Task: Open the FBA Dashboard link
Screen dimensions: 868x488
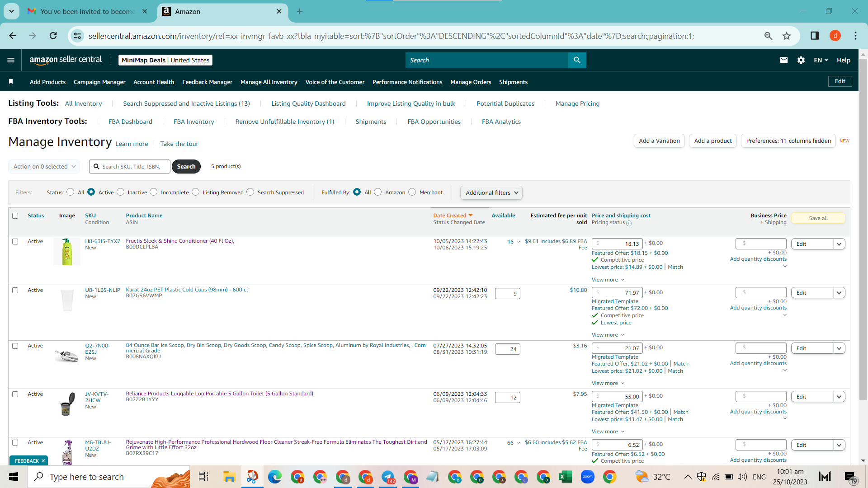Action: [x=130, y=122]
